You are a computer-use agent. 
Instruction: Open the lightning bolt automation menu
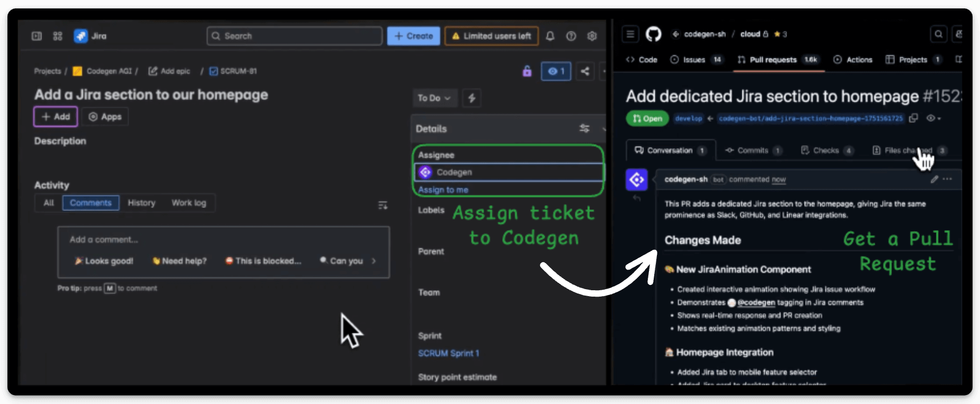(471, 98)
